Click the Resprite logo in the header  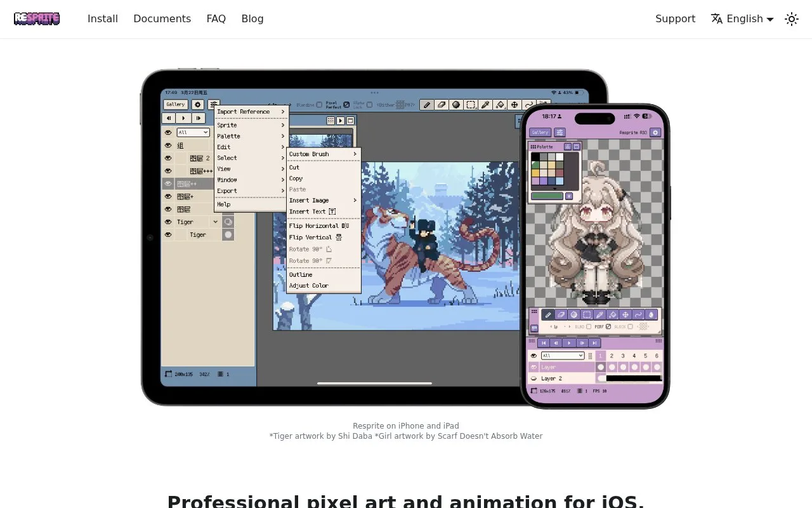pyautogui.click(x=37, y=19)
